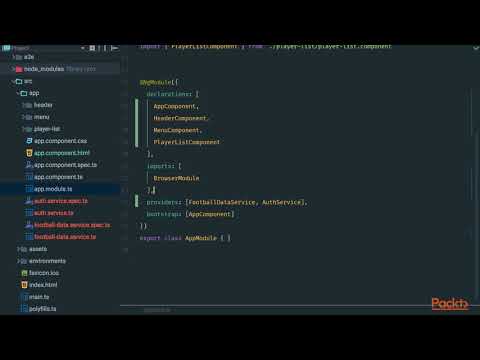
Task: Expand the menu folder
Action: [23, 117]
